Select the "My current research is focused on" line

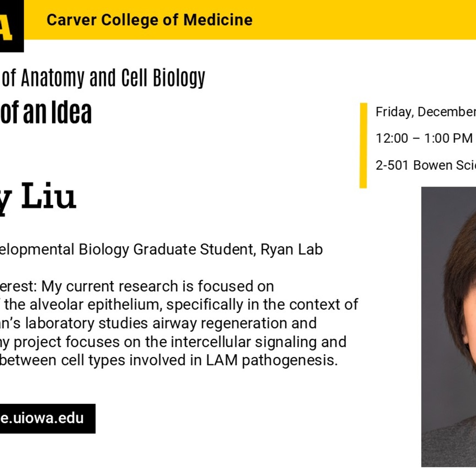pyautogui.click(x=158, y=286)
